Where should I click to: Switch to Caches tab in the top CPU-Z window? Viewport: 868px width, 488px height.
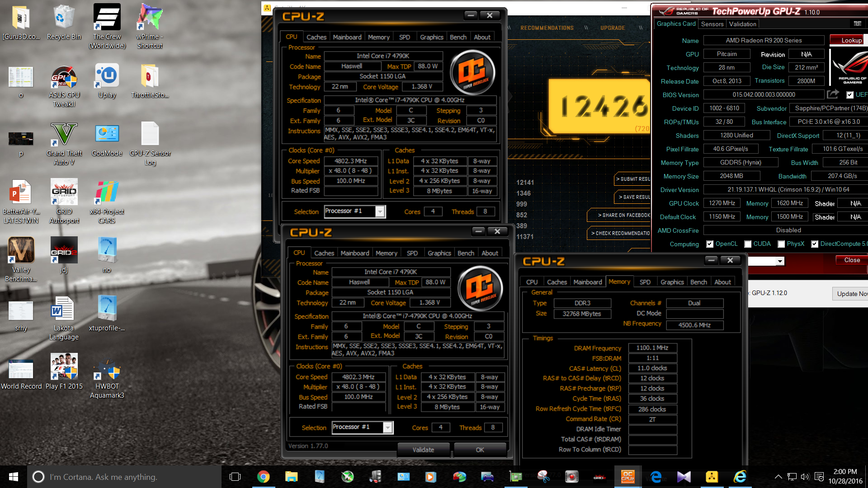coord(316,37)
